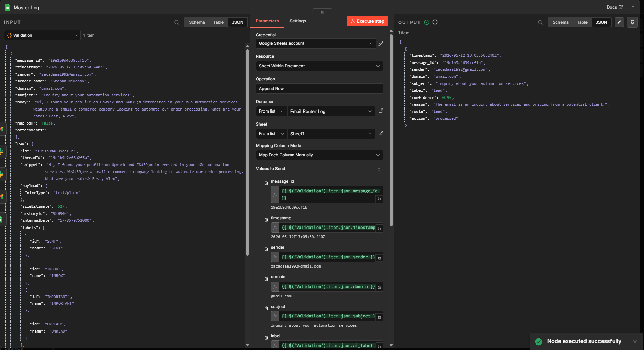644x350 pixels.
Task: Open Document From list mode dropdown
Action: (272, 111)
